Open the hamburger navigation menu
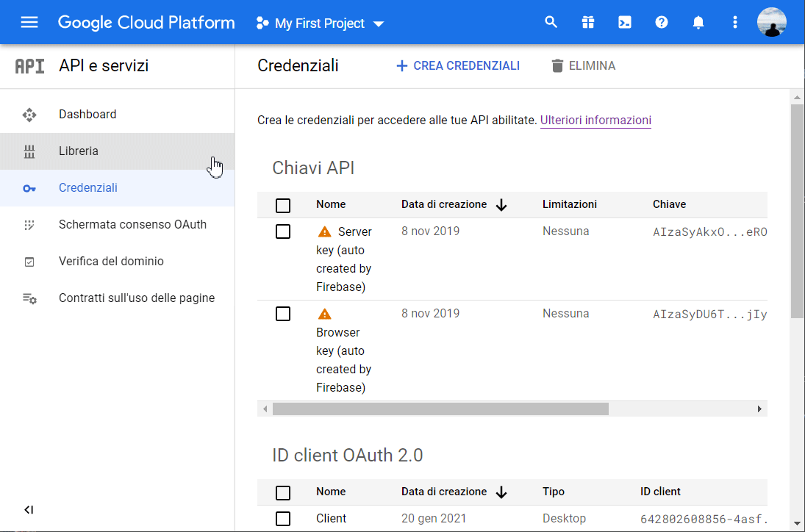This screenshot has width=805, height=532. (x=29, y=22)
